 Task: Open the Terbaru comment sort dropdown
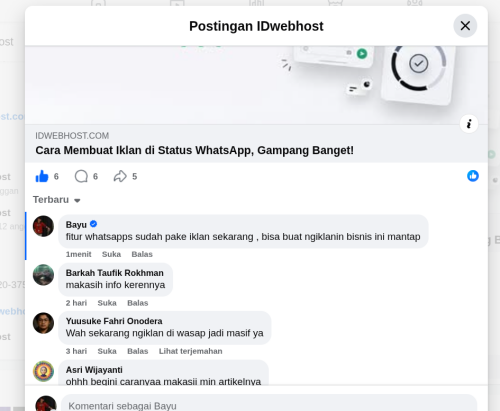click(x=57, y=200)
